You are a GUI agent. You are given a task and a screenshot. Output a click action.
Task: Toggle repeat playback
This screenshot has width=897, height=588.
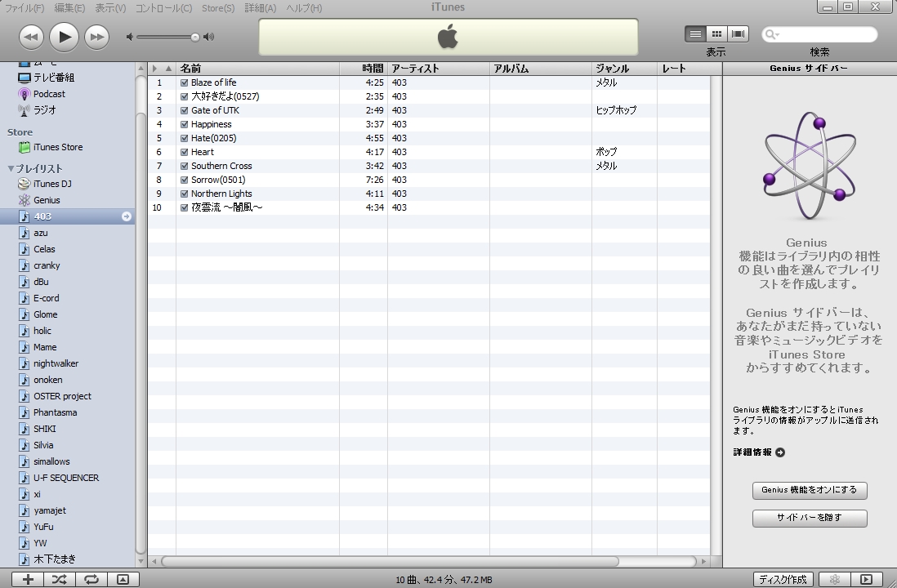(x=91, y=579)
